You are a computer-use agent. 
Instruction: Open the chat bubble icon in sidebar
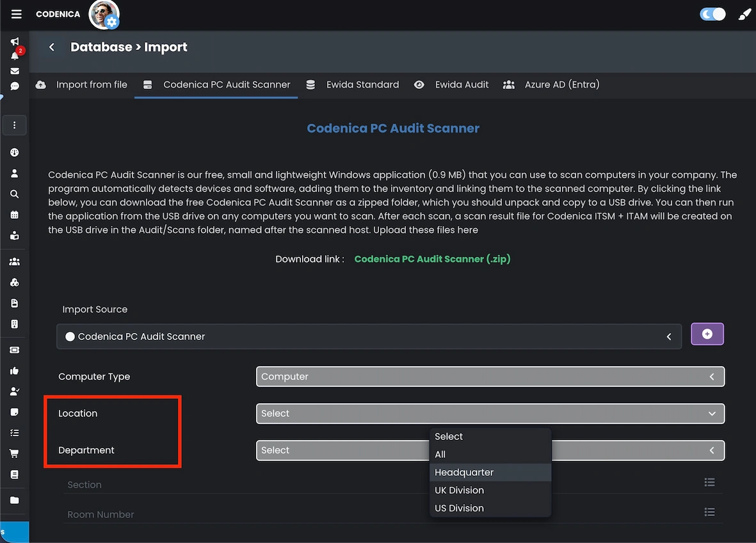(x=14, y=86)
